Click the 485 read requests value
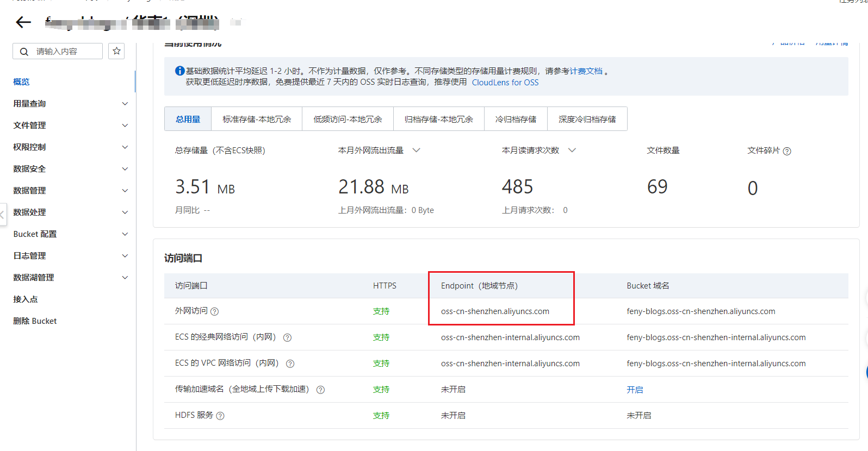Image resolution: width=868 pixels, height=451 pixels. 518,187
